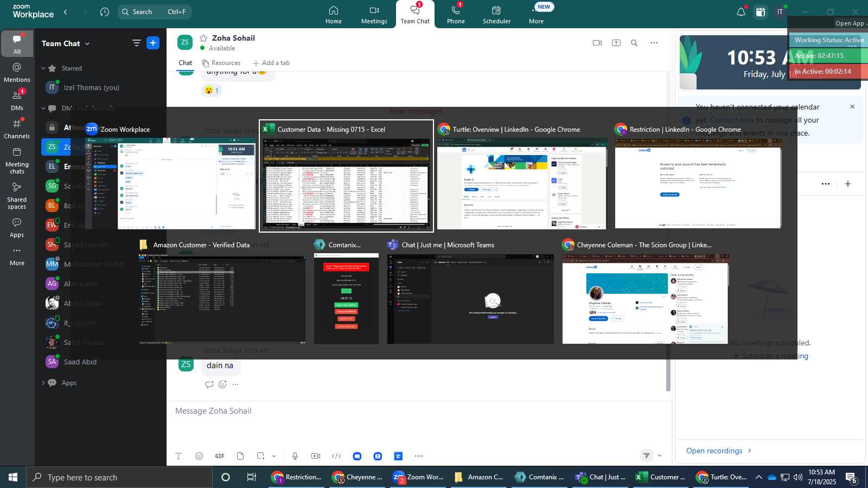
Task: Open the emoji picker in the composer
Action: pyautogui.click(x=199, y=456)
